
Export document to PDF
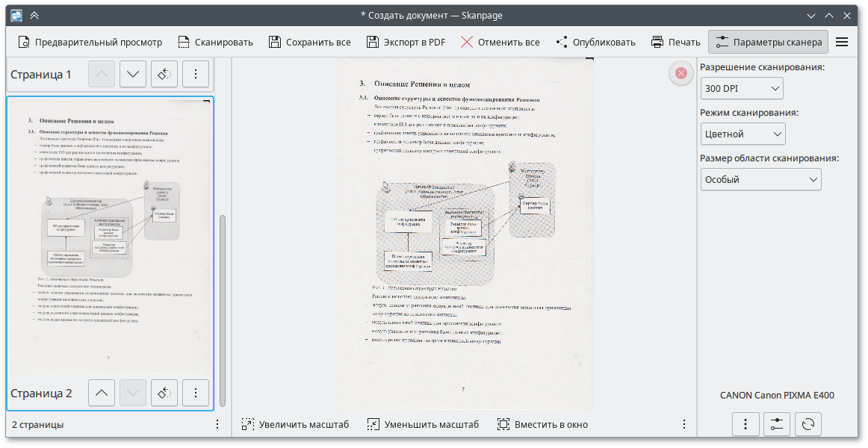click(406, 42)
